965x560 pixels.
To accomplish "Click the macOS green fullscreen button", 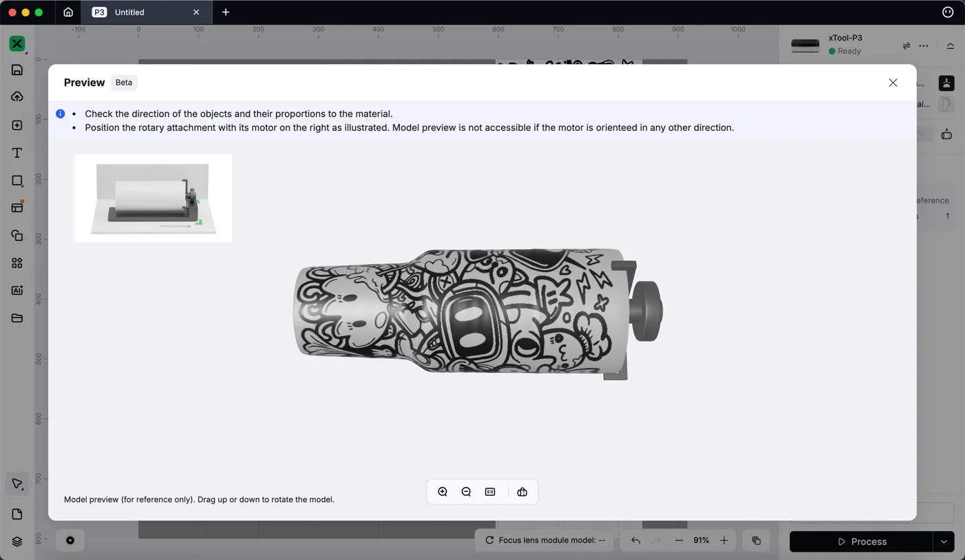I will pos(39,12).
